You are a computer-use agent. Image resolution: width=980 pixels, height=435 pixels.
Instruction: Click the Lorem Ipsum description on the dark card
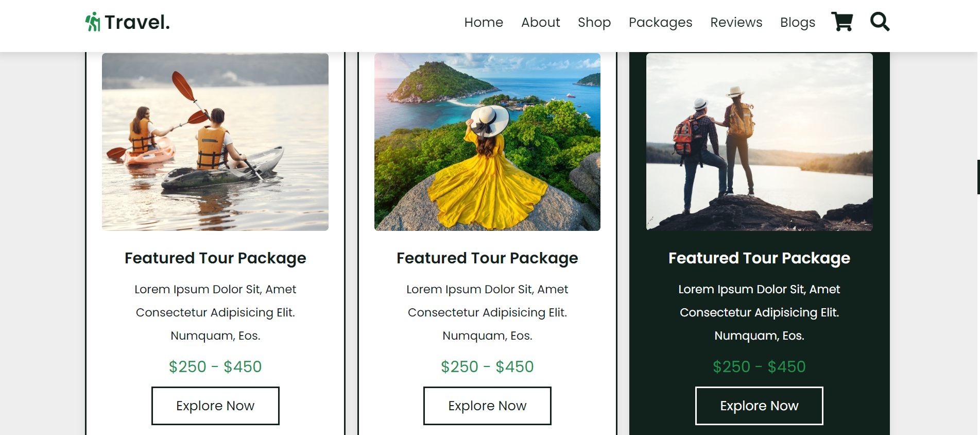pyautogui.click(x=759, y=312)
